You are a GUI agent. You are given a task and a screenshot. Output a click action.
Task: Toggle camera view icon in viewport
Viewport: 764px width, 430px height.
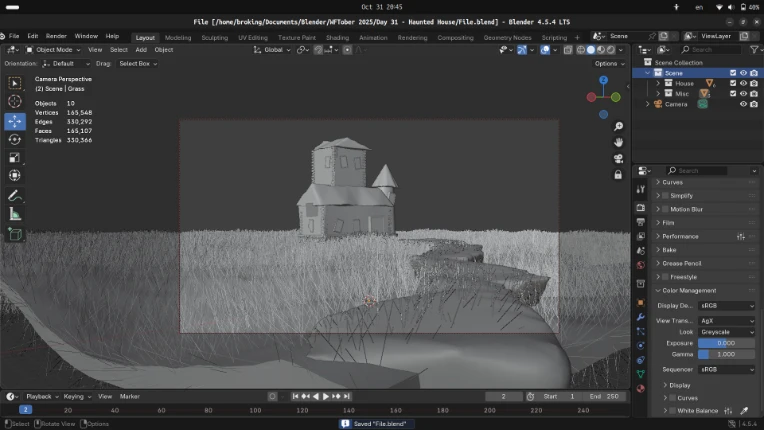coord(618,159)
